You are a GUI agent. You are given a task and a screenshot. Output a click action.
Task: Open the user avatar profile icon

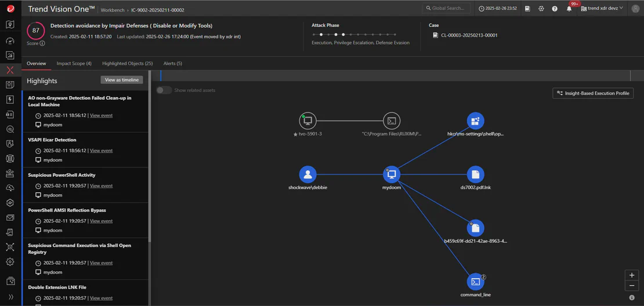click(x=635, y=8)
